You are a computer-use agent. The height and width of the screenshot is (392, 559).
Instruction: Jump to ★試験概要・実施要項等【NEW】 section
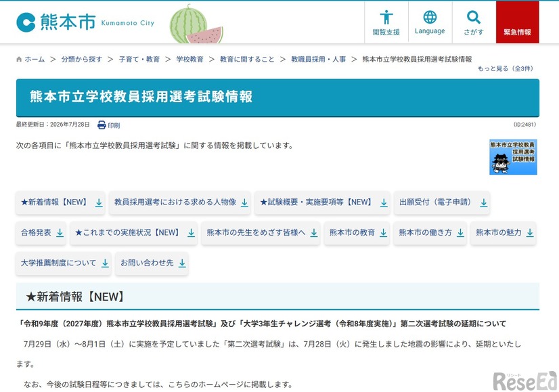coord(322,202)
